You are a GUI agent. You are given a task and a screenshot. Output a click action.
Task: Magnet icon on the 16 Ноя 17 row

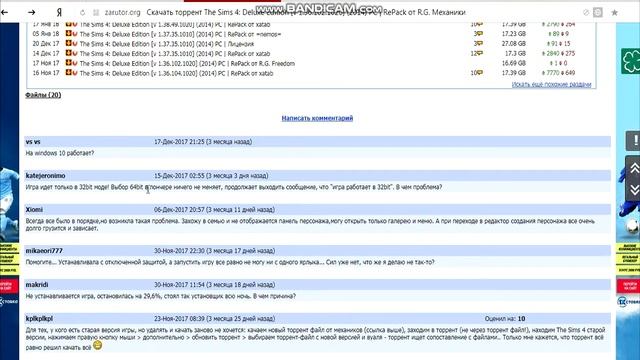[75, 73]
